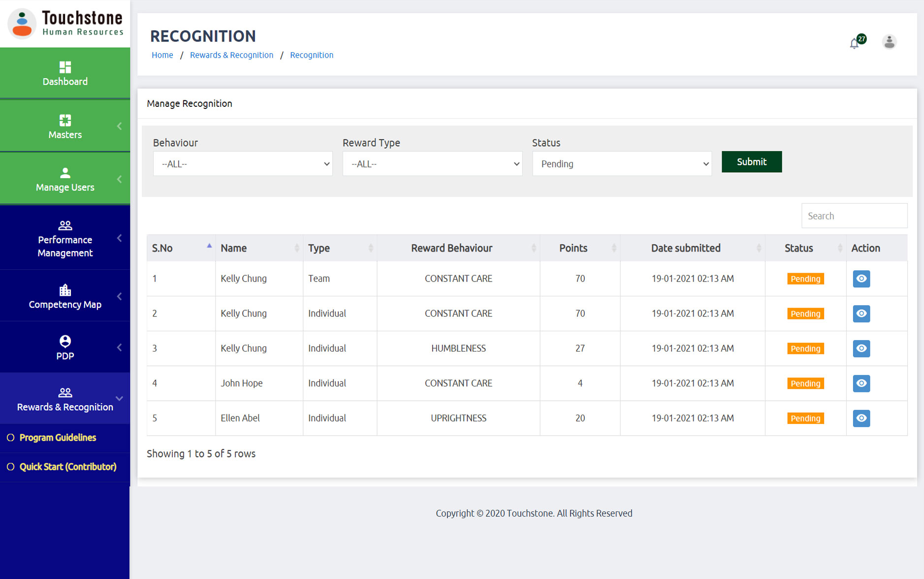Select the Program Guidelines radio item

pyautogui.click(x=11, y=438)
